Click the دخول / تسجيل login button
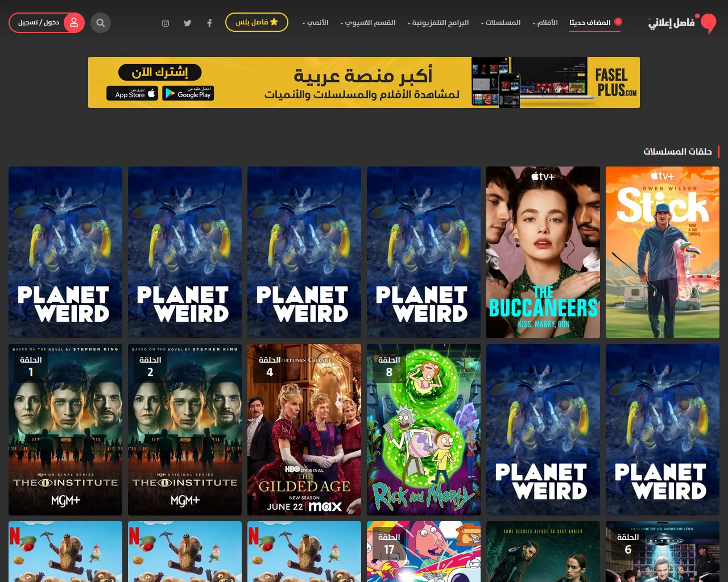Viewport: 728px width, 582px height. tap(47, 23)
